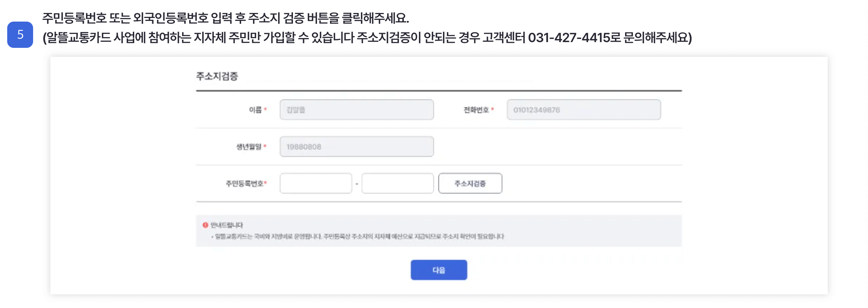The height and width of the screenshot is (308, 868).
Task: Click the blue step number 5 badge
Action: pyautogui.click(x=21, y=35)
